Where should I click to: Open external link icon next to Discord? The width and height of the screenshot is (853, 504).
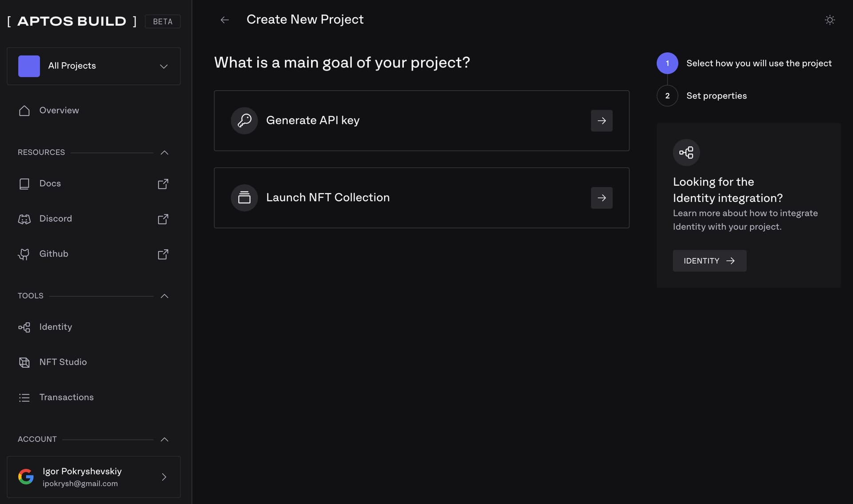163,219
